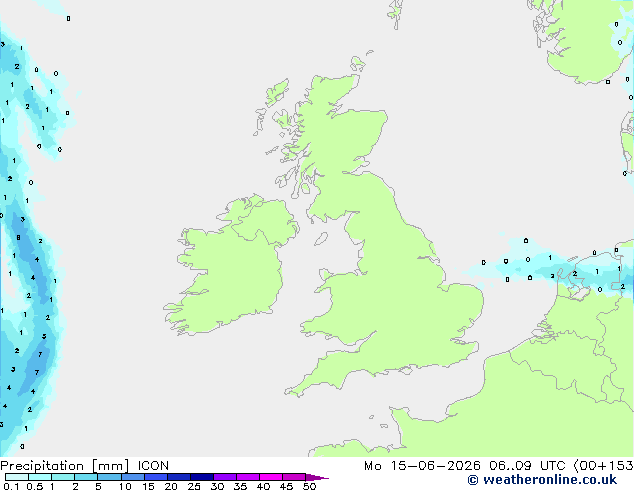Select the 35–40 mm violet legend swatch

pos(248,477)
